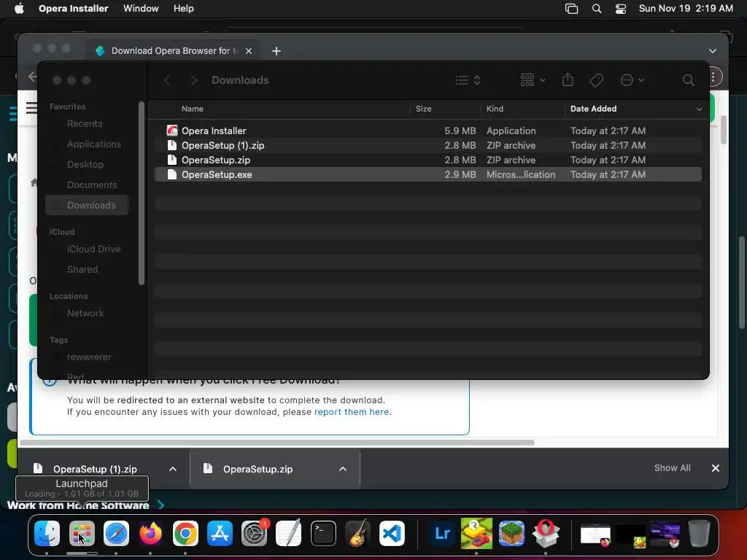Go back in Finder Downloads window

[167, 80]
